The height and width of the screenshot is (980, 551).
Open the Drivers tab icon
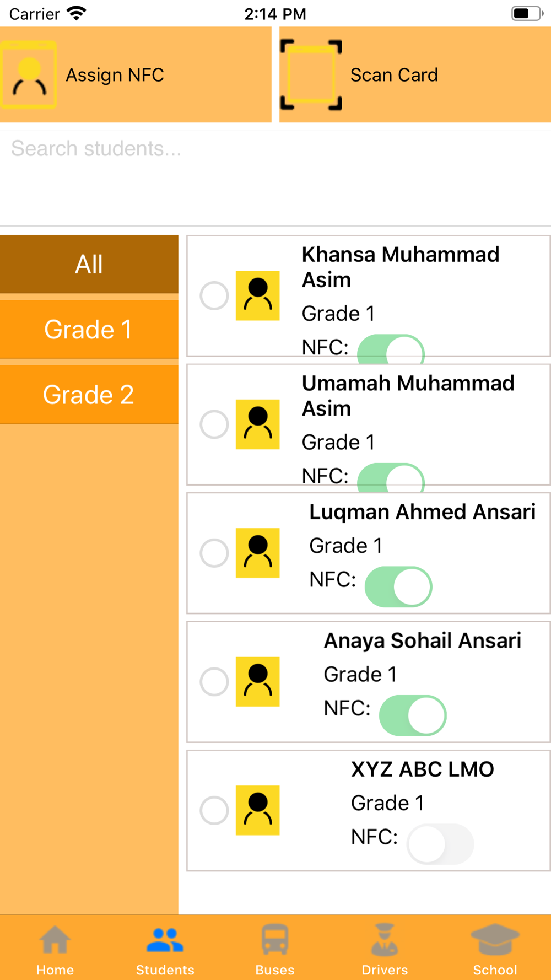click(x=385, y=940)
